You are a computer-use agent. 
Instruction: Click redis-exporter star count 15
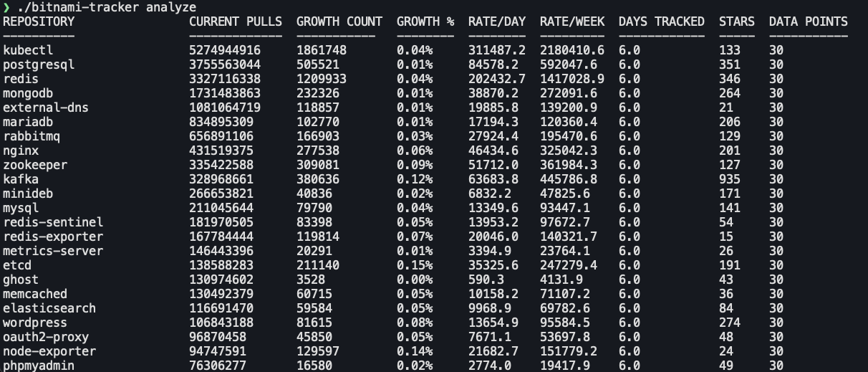tap(726, 237)
